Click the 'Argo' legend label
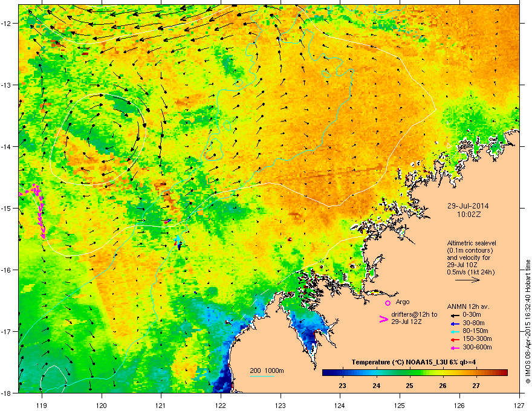Viewport: 532px width, 411px height. [x=403, y=302]
